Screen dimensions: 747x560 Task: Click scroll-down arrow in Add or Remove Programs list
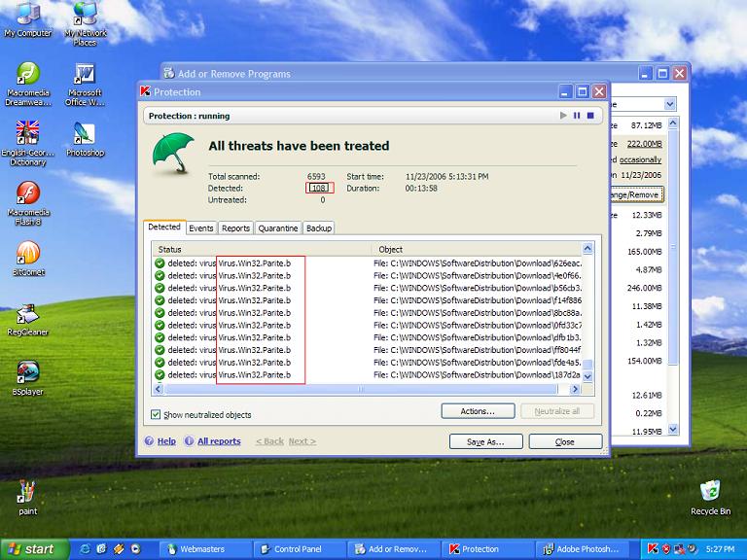pyautogui.click(x=673, y=429)
